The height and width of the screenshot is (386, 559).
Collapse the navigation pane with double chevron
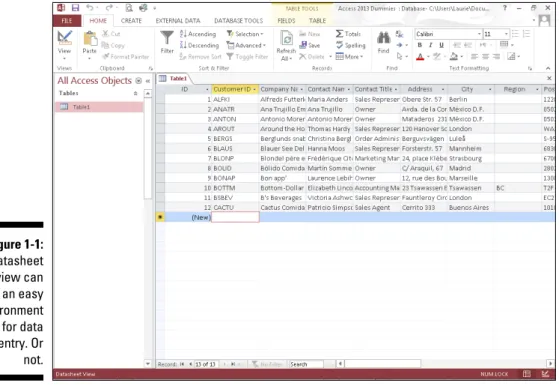pyautogui.click(x=148, y=81)
